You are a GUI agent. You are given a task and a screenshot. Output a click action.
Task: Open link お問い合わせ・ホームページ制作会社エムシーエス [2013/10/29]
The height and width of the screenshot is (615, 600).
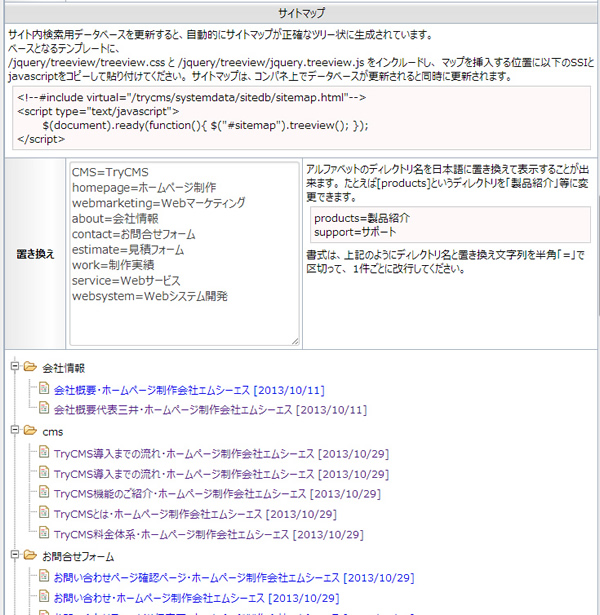[196, 599]
